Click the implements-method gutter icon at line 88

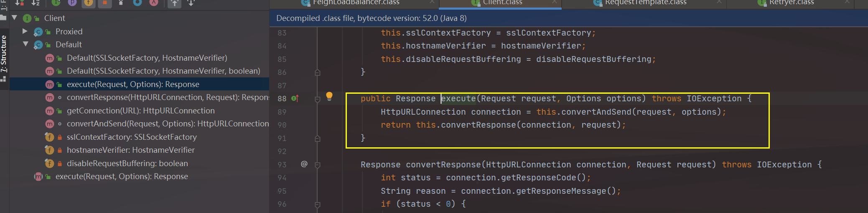[x=295, y=99]
